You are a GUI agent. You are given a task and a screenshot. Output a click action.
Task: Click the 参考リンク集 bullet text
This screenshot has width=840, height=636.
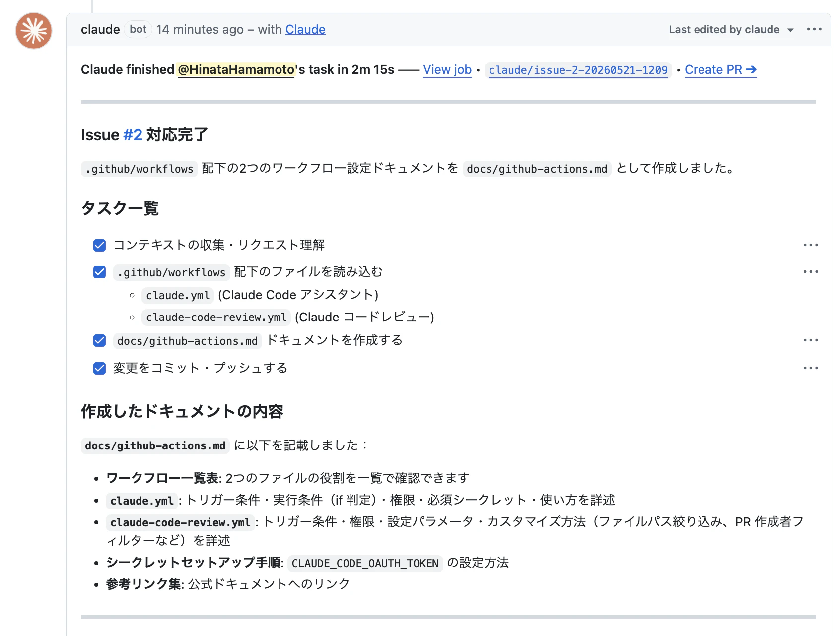click(143, 584)
